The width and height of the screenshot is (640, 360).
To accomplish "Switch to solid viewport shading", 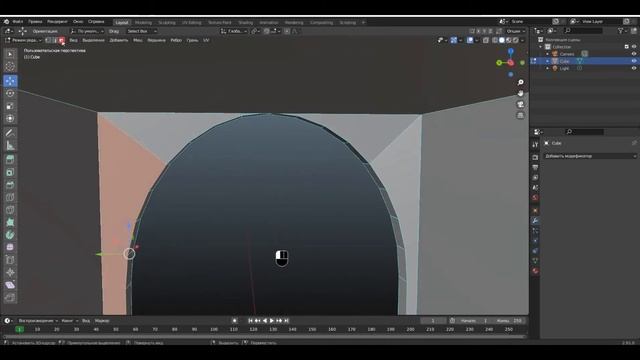I will click(x=502, y=40).
